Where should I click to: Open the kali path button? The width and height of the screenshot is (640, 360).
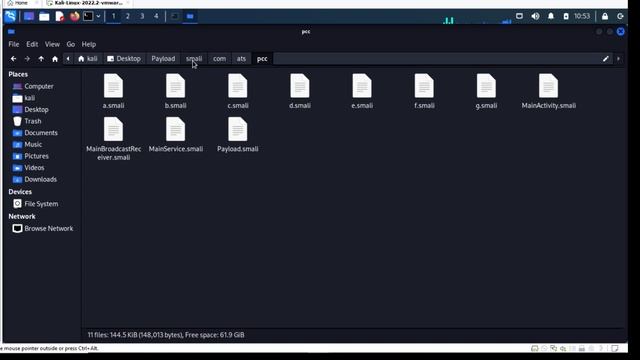point(88,59)
